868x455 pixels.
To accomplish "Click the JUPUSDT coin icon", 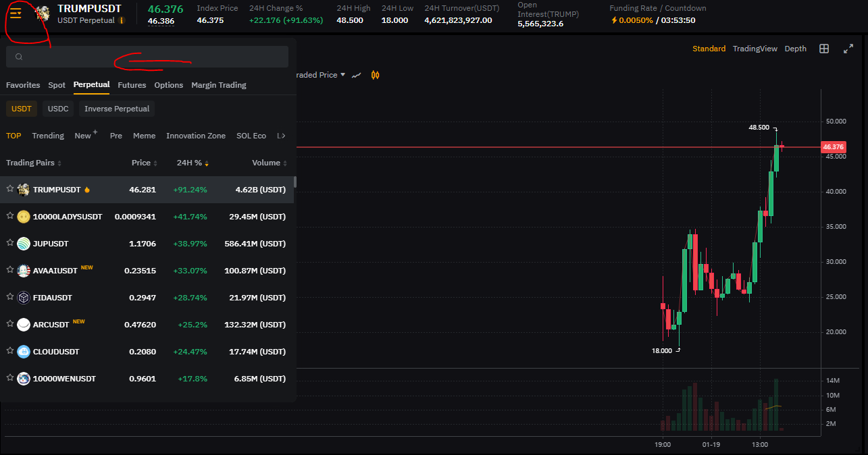I will tap(24, 244).
